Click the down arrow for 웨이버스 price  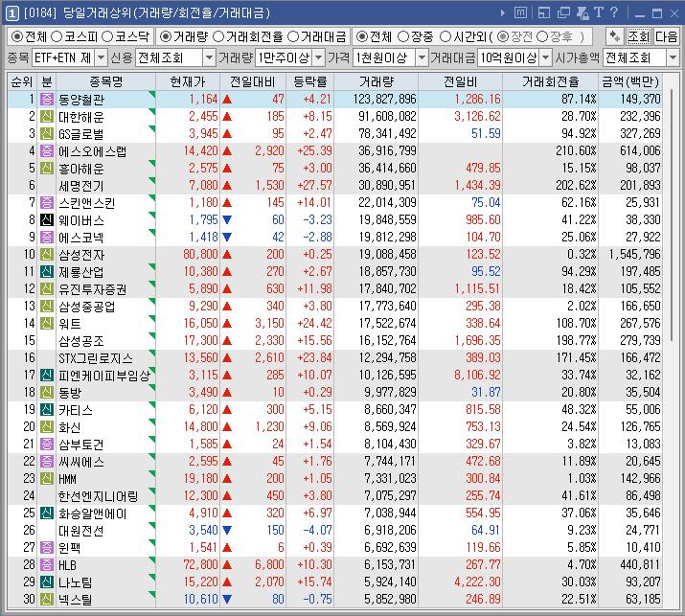coord(227,219)
